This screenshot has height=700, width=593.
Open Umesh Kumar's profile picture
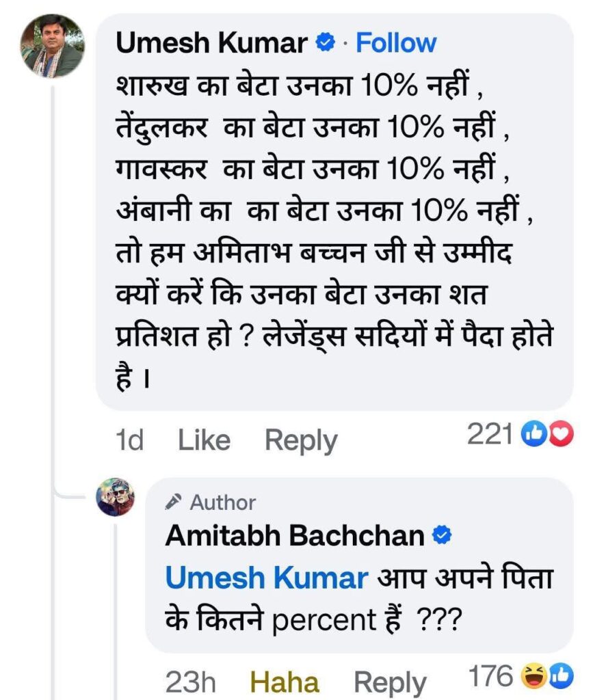click(x=53, y=46)
